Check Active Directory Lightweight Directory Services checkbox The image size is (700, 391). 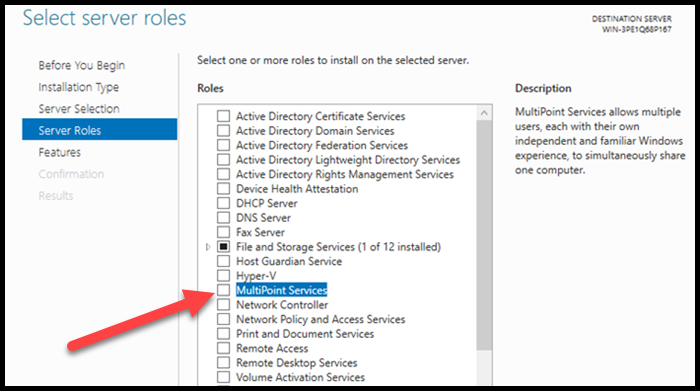(223, 160)
